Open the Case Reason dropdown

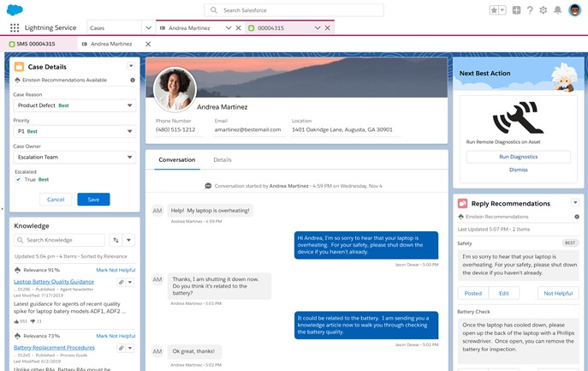pyautogui.click(x=74, y=105)
